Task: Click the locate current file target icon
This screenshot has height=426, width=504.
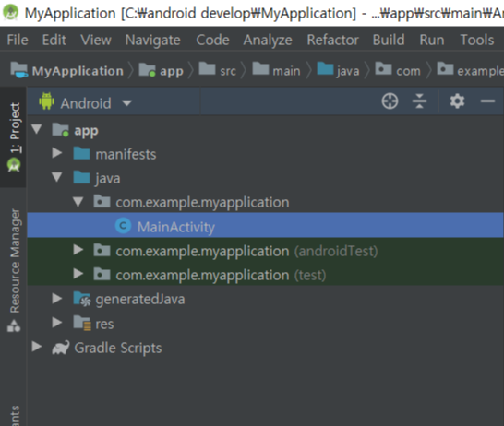Action: coord(390,101)
